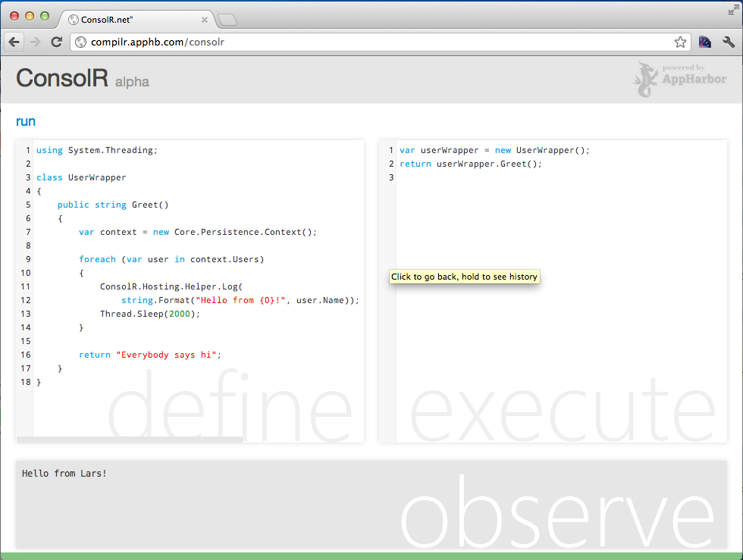
Task: Click the macOS green zoom window button
Action: 45,16
